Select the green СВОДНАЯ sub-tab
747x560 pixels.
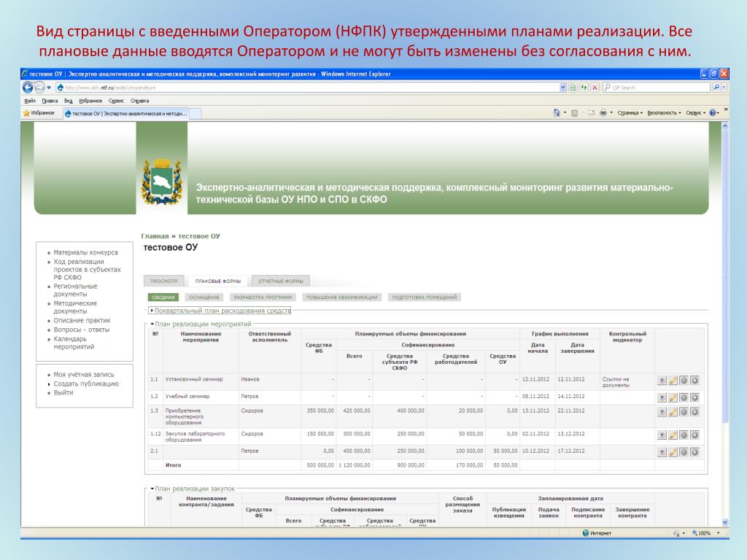pyautogui.click(x=163, y=297)
